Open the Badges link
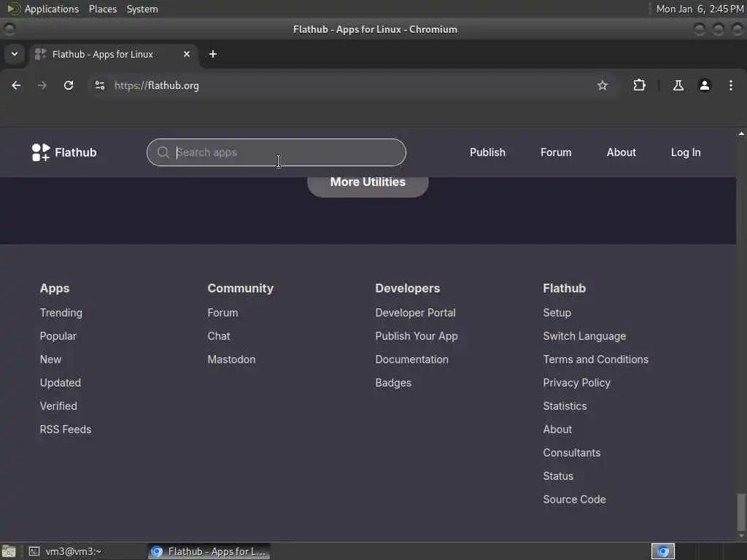This screenshot has height=560, width=747. pos(393,383)
